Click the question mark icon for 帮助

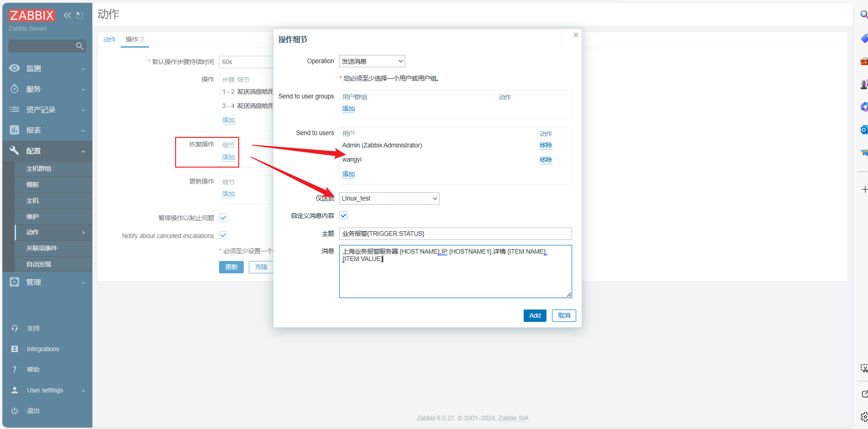(15, 369)
